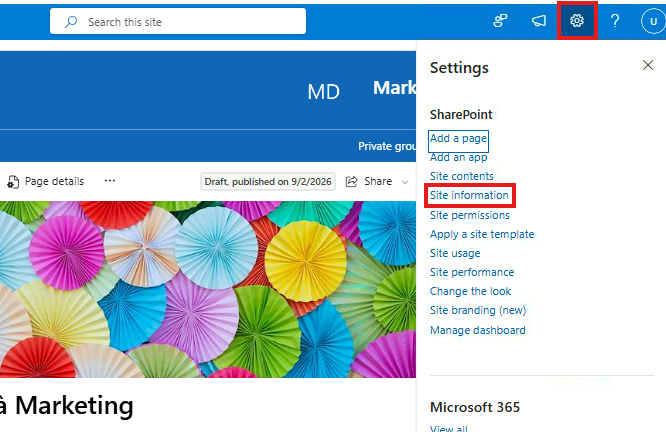Open the megaphone announcements icon
Viewport: 666px width, 432px height.
tap(539, 20)
